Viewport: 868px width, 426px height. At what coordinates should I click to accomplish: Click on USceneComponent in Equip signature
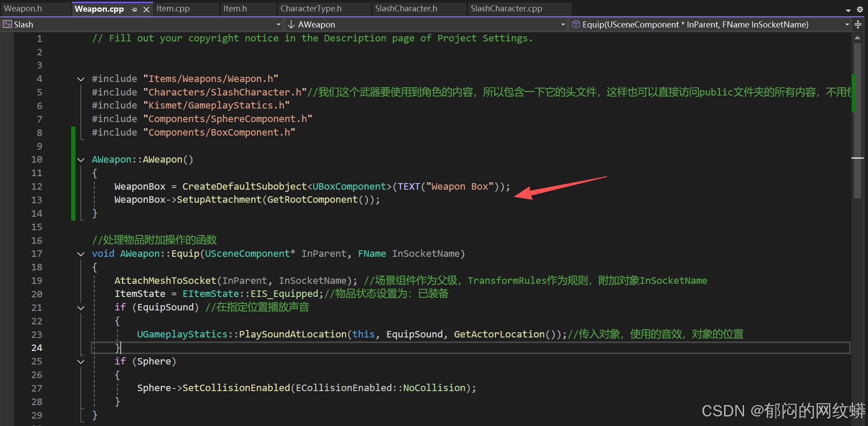pos(247,254)
